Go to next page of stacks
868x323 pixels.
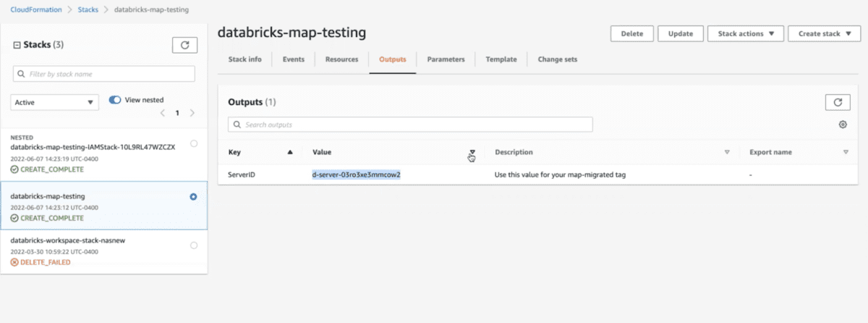[192, 113]
